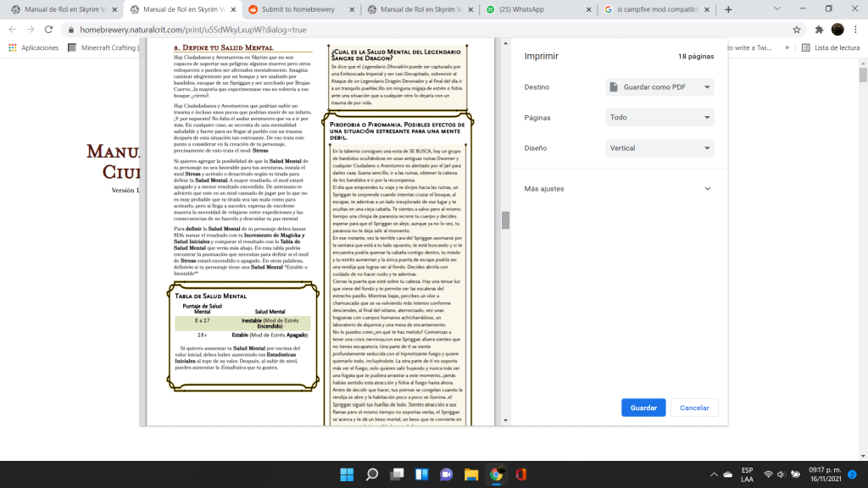868x488 pixels.
Task: Switch ESP LAA input language
Action: tap(747, 474)
